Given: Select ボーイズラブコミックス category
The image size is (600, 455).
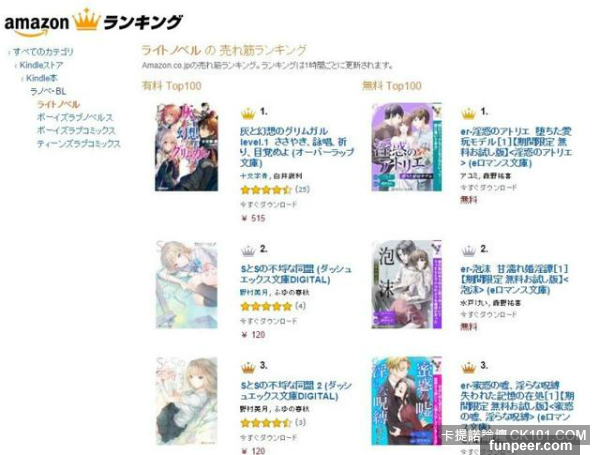Looking at the screenshot, I should coord(76,130).
